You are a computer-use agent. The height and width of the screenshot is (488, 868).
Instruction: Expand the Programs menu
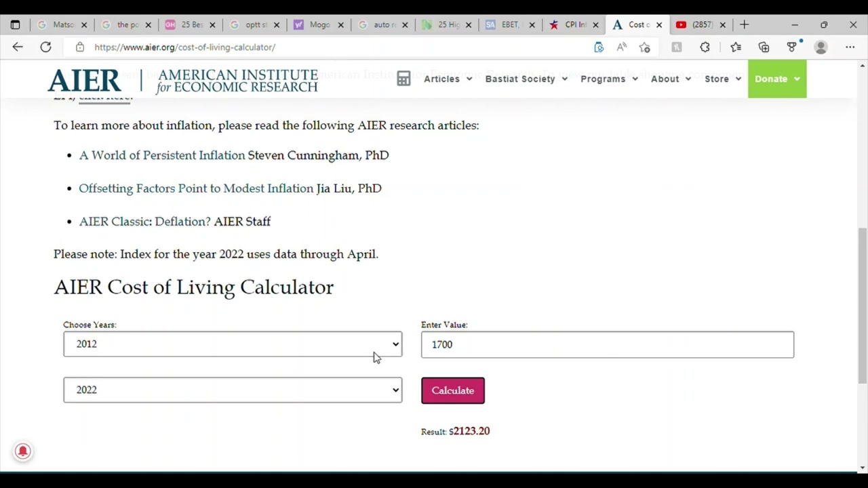[x=609, y=79]
